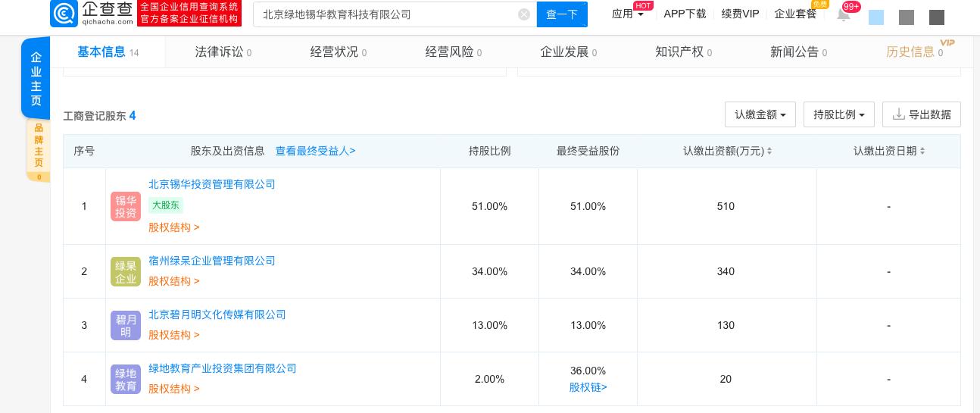Click the 340 认缴出资额 cell
Viewport: 980px width, 413px height.
click(x=726, y=271)
